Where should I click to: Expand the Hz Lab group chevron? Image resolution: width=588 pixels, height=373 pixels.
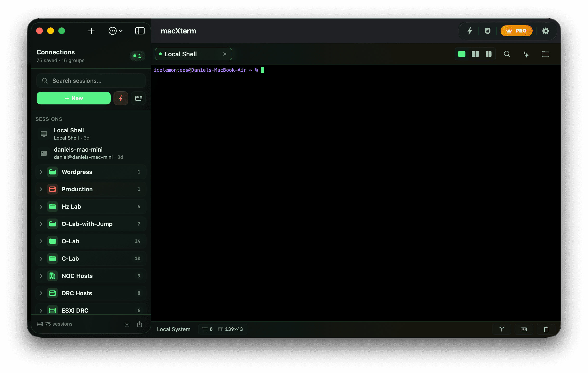41,207
